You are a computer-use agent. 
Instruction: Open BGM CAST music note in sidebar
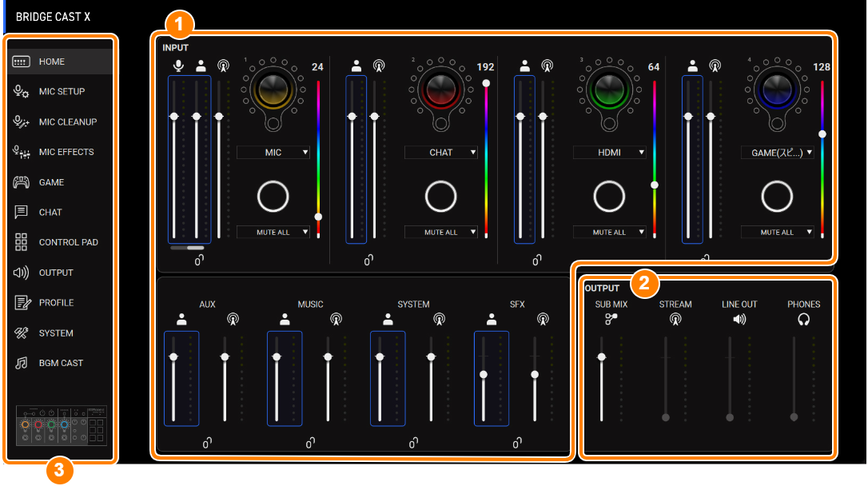tap(21, 363)
